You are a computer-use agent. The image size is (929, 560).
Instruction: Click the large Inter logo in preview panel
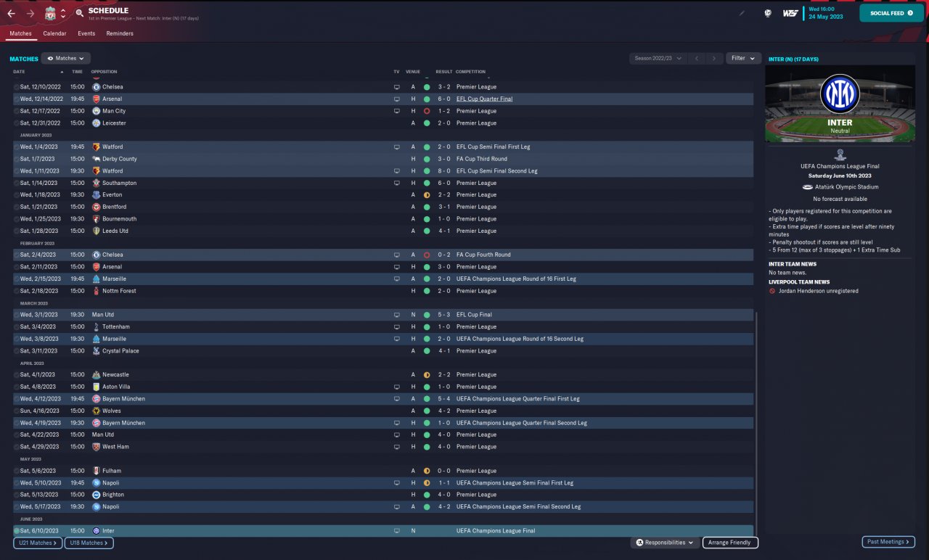[840, 94]
